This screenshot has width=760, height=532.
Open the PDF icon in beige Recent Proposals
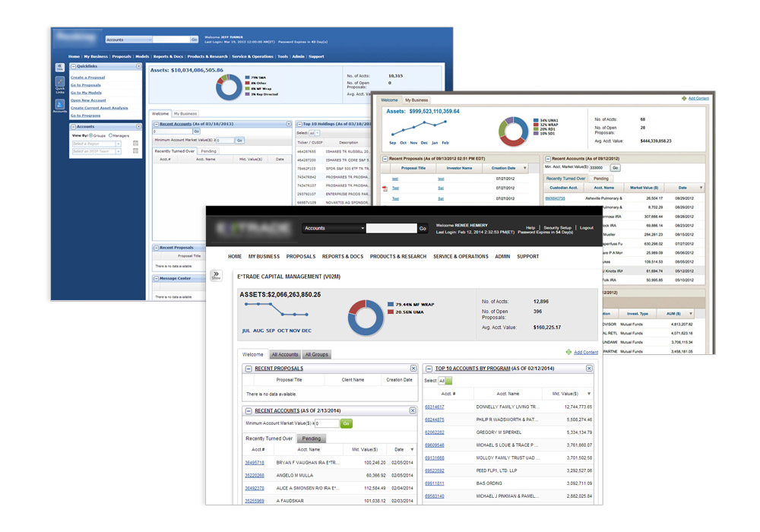(x=385, y=188)
